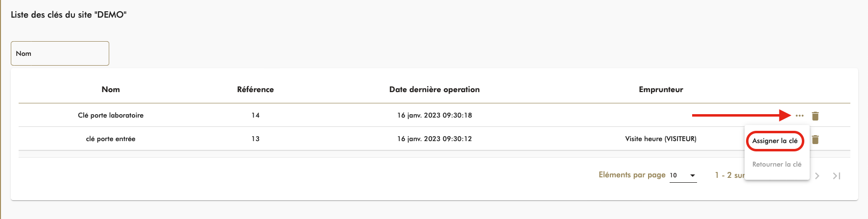The width and height of the screenshot is (868, 219).
Task: Open the three-dots menu for Clé porte laboratoire
Action: [799, 116]
